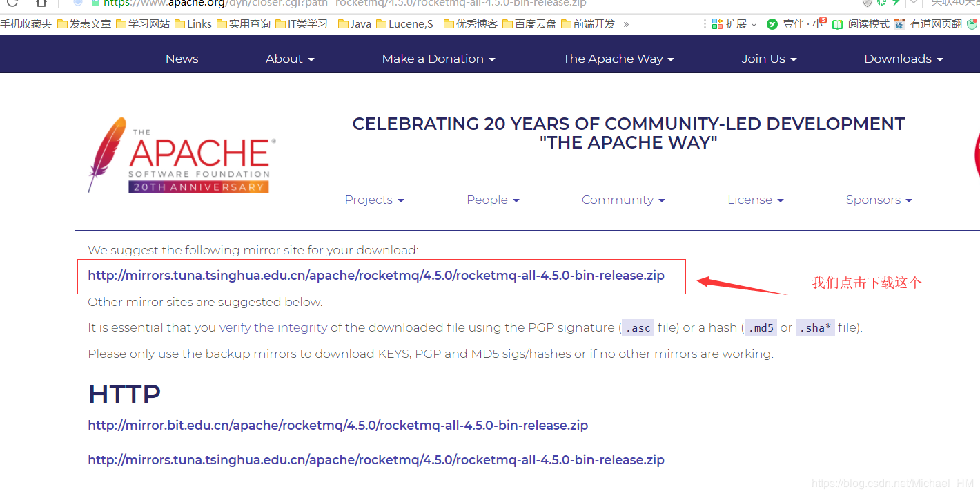Expand The Apache Way menu

pos(618,59)
